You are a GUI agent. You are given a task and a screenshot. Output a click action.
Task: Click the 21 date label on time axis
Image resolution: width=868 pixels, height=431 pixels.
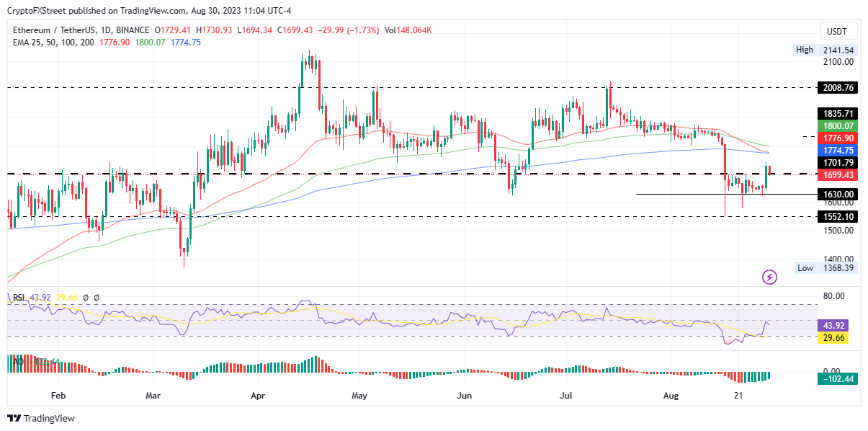pos(738,396)
